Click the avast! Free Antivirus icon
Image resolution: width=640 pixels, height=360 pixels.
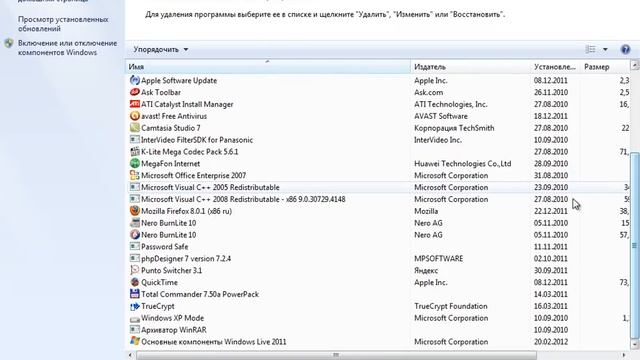134,116
